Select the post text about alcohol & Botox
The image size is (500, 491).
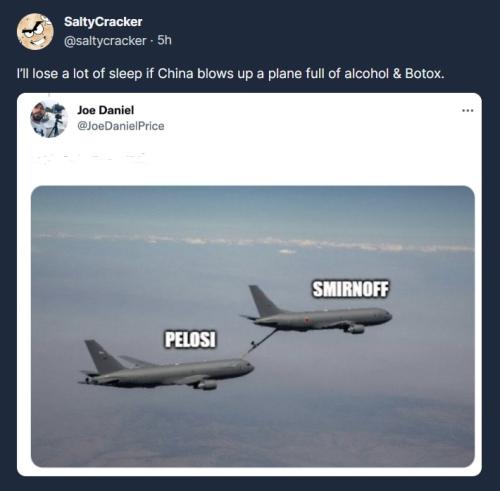231,74
